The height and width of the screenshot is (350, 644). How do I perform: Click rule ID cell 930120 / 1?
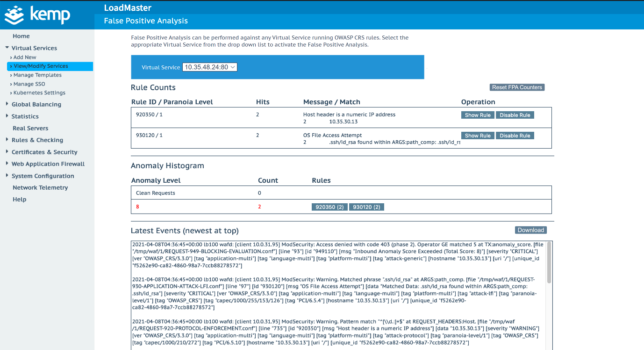[x=149, y=135]
